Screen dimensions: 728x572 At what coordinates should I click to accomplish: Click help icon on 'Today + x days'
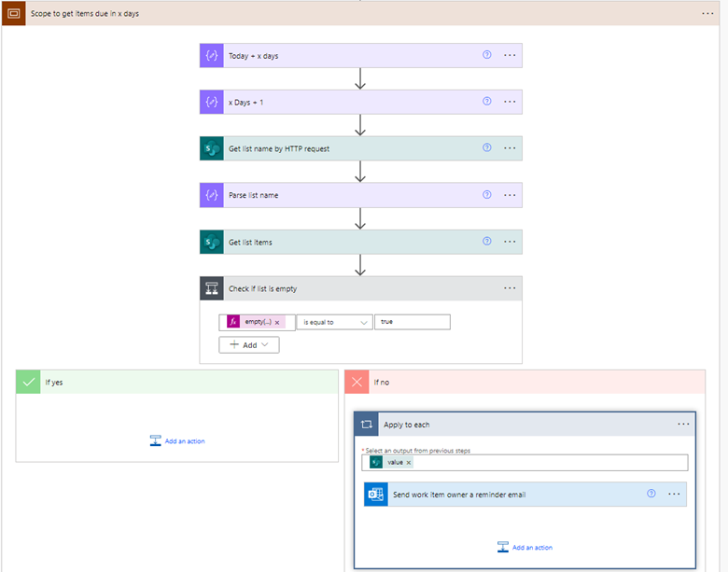tap(486, 55)
